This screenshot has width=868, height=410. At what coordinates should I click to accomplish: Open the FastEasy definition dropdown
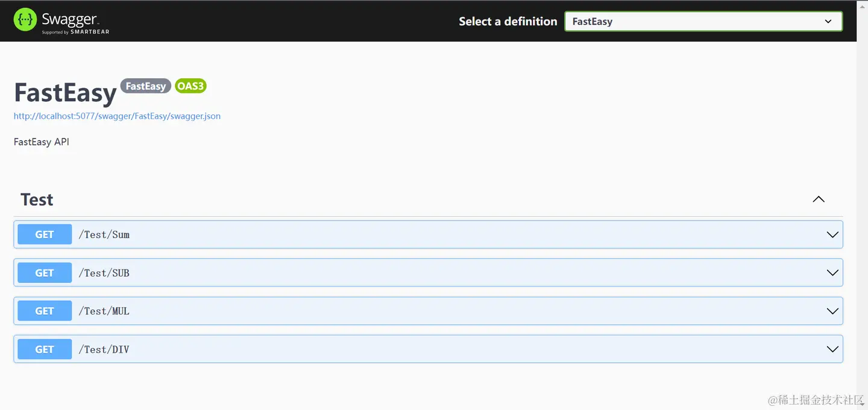click(703, 22)
